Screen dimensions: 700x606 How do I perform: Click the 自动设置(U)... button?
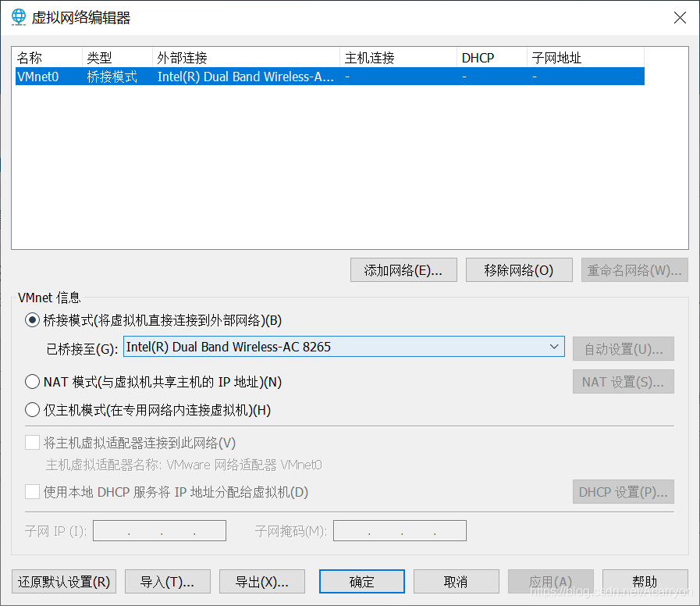(624, 348)
